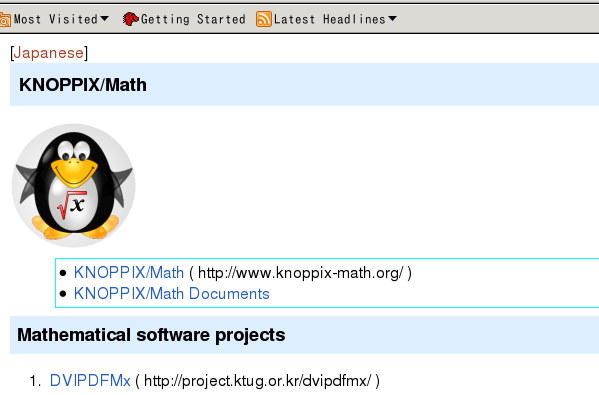Image resolution: width=599 pixels, height=395 pixels.
Task: Click the list number before DVIPDFMx
Action: click(x=35, y=381)
